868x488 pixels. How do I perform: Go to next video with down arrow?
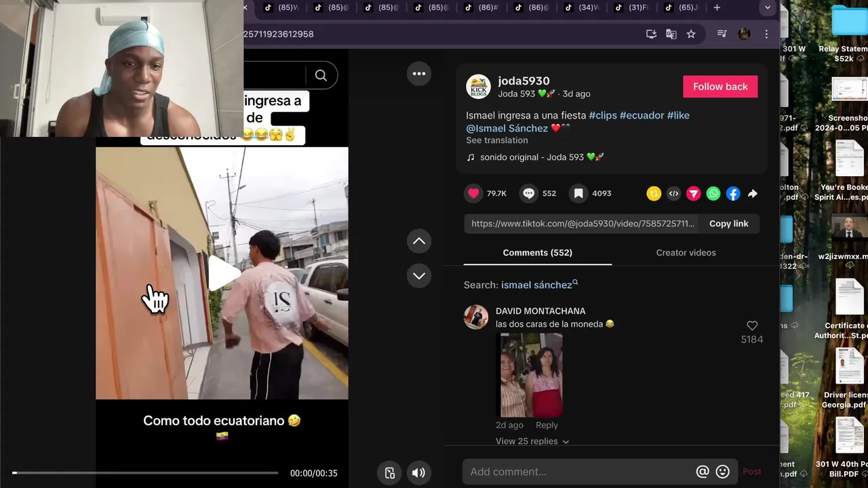[x=419, y=276]
